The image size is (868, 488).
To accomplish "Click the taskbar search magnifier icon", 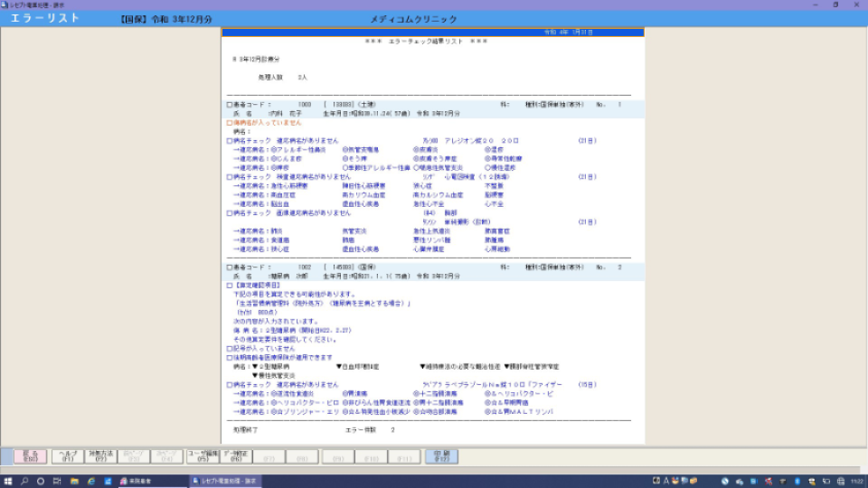I will tap(25, 481).
